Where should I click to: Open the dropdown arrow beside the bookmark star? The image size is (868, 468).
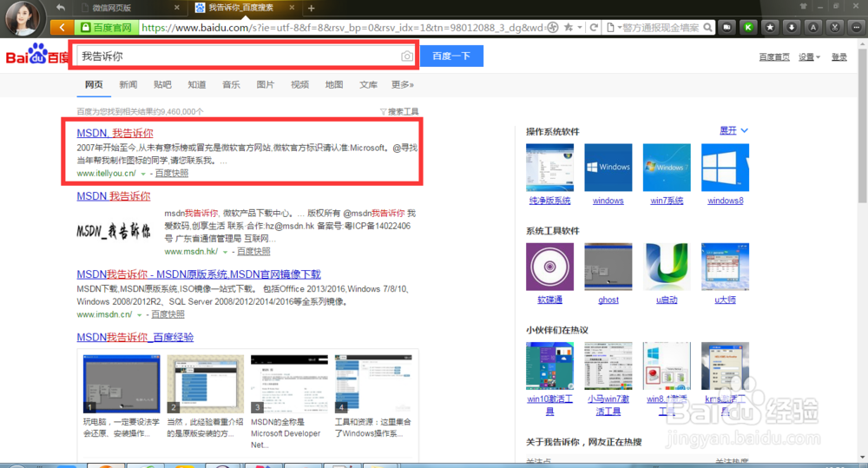click(580, 27)
